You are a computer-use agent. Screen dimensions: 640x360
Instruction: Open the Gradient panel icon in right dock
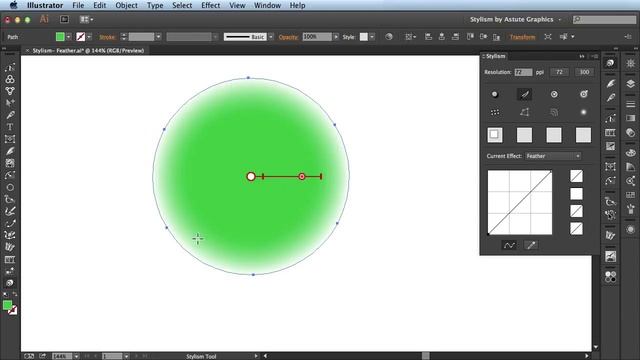[631, 118]
